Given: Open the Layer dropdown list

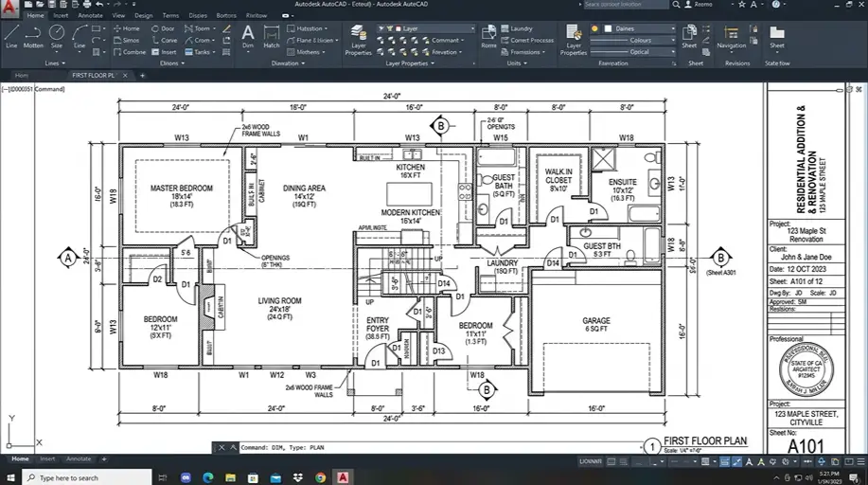Looking at the screenshot, I should 426,28.
